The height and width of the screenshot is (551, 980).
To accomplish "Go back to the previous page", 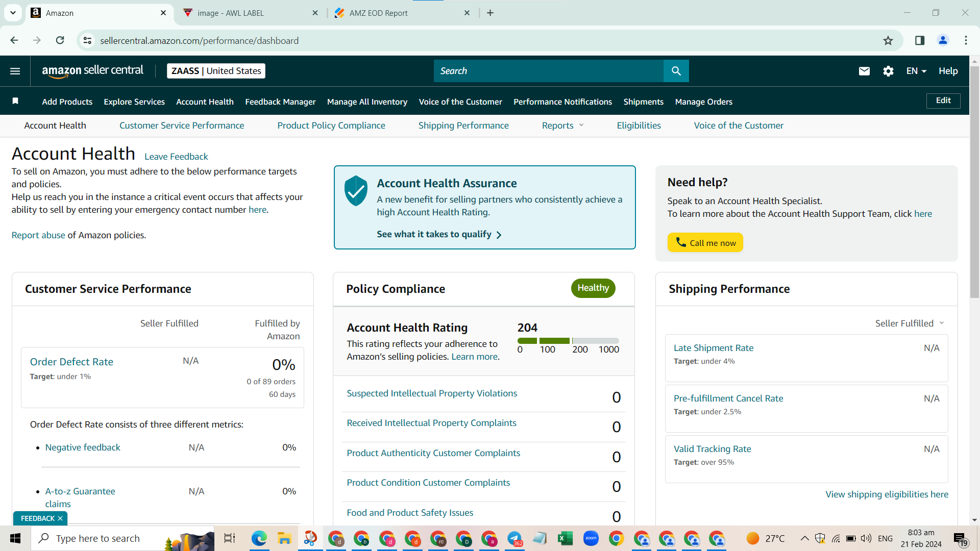I will tap(14, 40).
